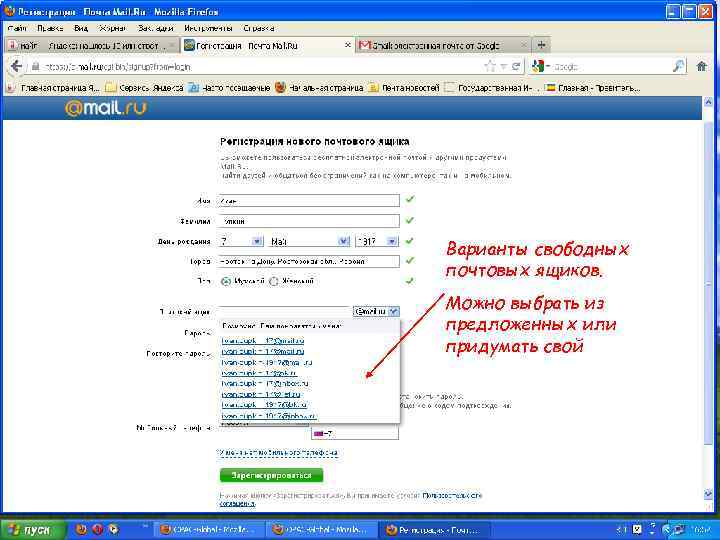The image size is (720, 540).
Task: Click page vertical scrollbar up arrow
Action: tap(708, 101)
